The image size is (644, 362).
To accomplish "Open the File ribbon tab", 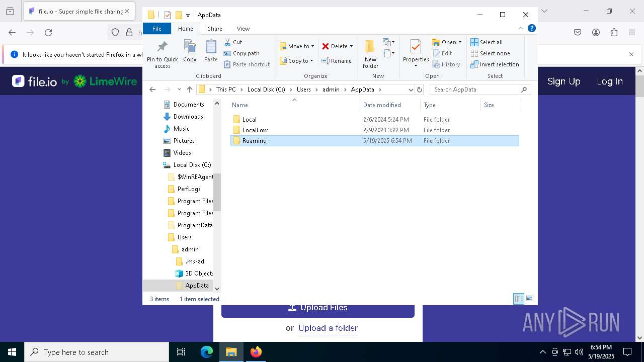I will click(x=157, y=29).
